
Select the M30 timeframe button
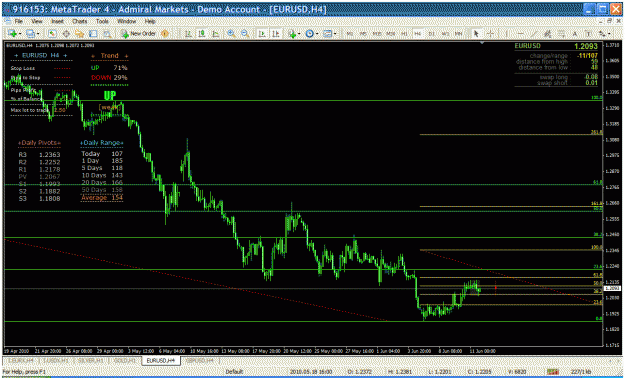[x=391, y=34]
